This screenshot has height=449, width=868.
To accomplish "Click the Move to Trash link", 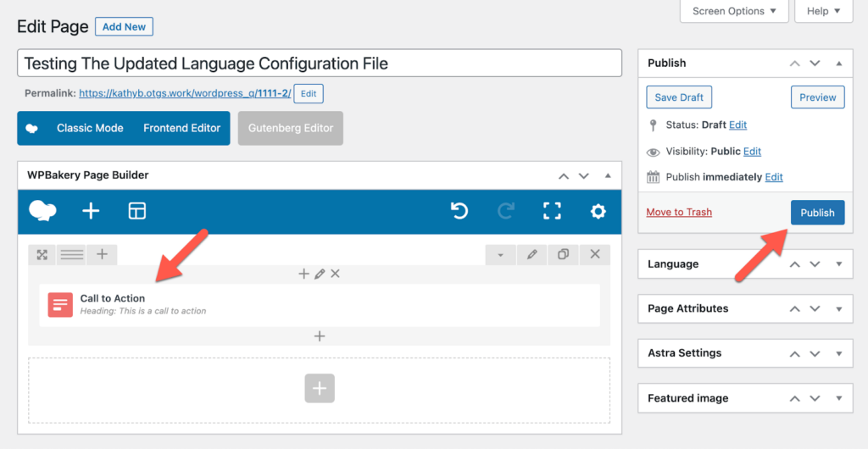I will click(x=679, y=213).
